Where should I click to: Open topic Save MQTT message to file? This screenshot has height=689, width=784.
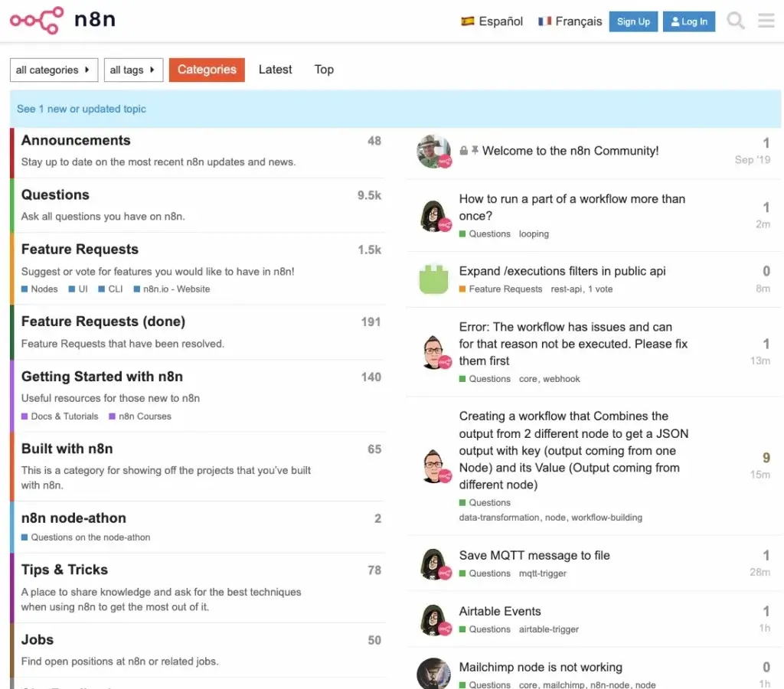[x=534, y=556]
